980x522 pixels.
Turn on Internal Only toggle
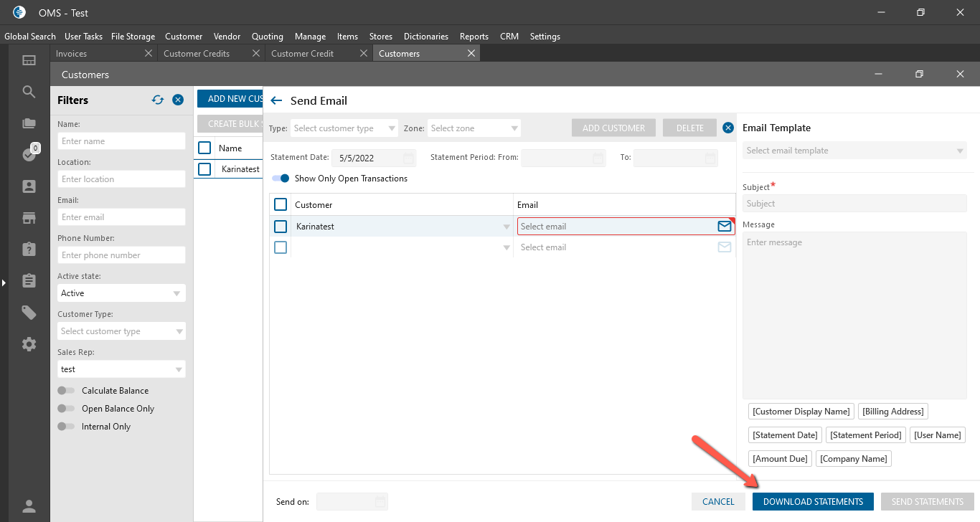click(66, 427)
